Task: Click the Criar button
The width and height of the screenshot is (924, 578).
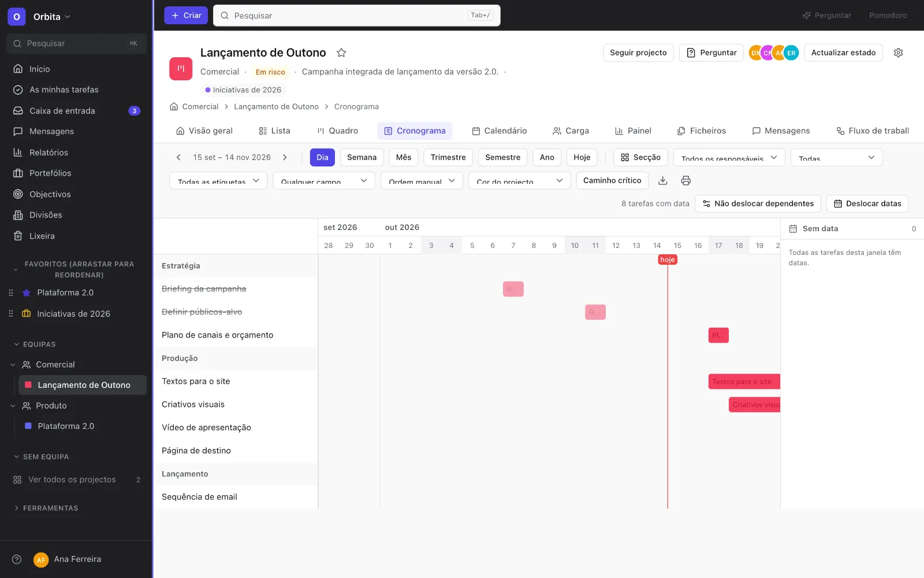Action: click(x=186, y=16)
